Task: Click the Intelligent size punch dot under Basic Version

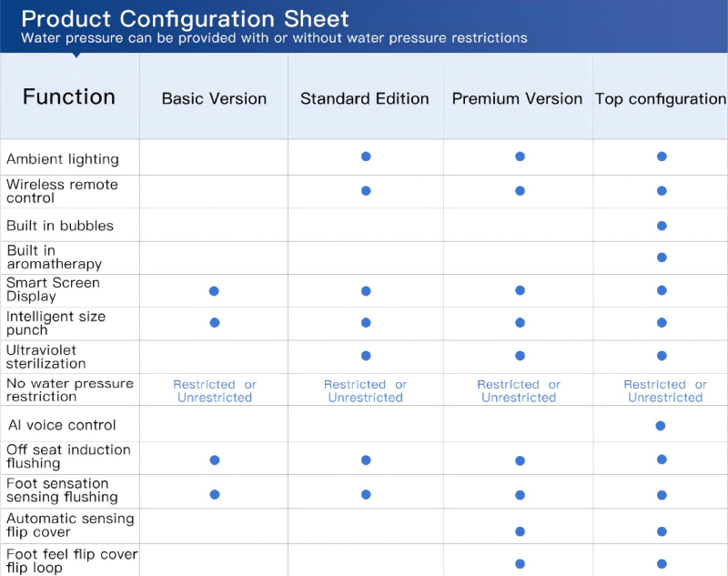Action: [214, 322]
